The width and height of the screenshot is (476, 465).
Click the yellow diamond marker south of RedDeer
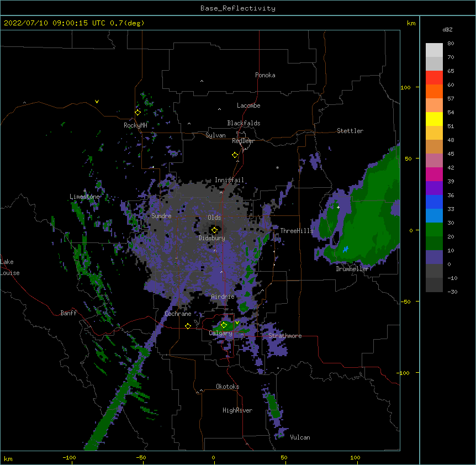tap(235, 155)
